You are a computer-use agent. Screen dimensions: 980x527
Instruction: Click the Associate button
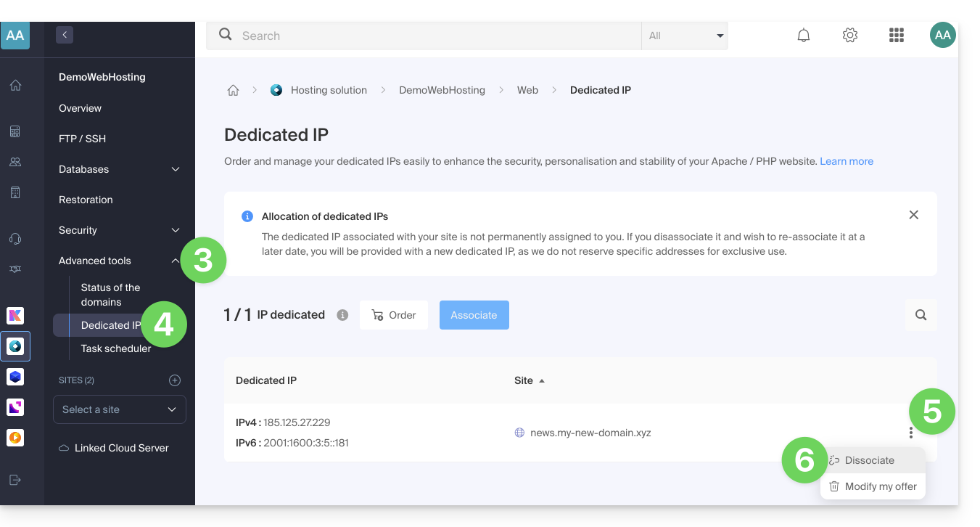[x=474, y=315]
